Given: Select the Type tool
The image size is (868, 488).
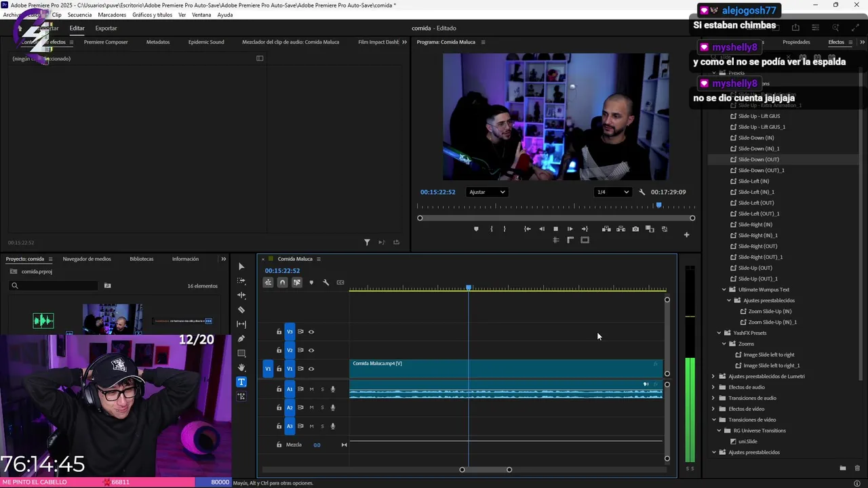Looking at the screenshot, I should click(x=241, y=382).
